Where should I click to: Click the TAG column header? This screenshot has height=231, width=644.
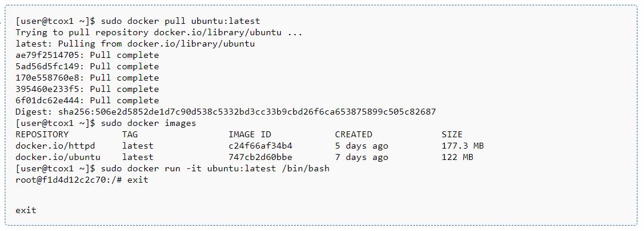click(x=130, y=134)
